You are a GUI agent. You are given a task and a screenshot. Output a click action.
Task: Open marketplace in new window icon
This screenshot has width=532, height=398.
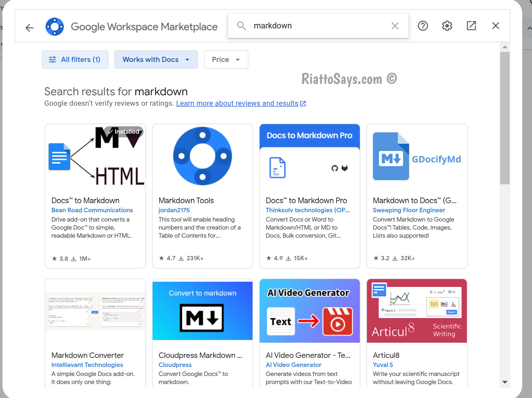click(x=471, y=26)
